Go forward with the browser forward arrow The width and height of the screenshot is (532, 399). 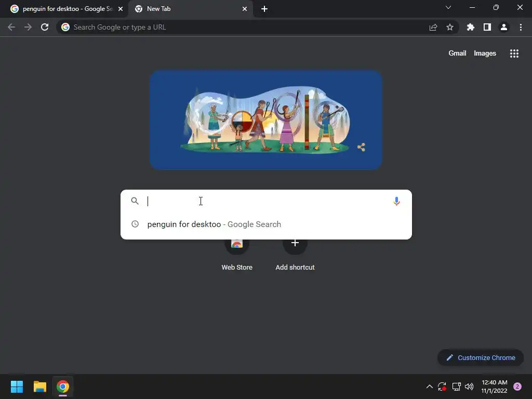[28, 27]
